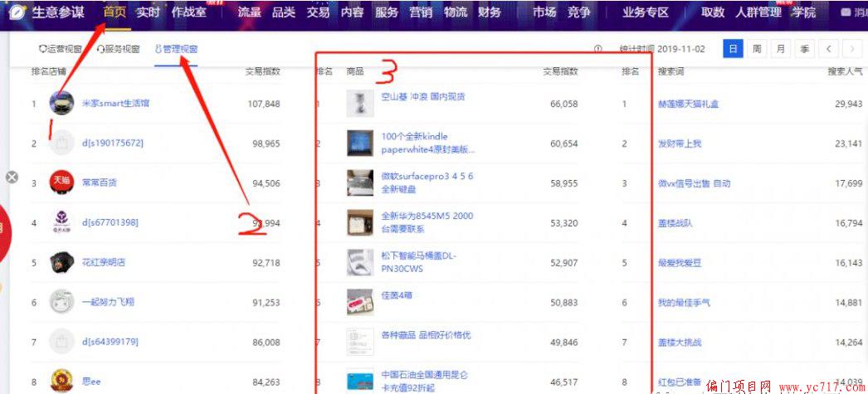868x394 pixels.
Task: Click the 米家smart生活馆 shop avatar
Action: 61,104
